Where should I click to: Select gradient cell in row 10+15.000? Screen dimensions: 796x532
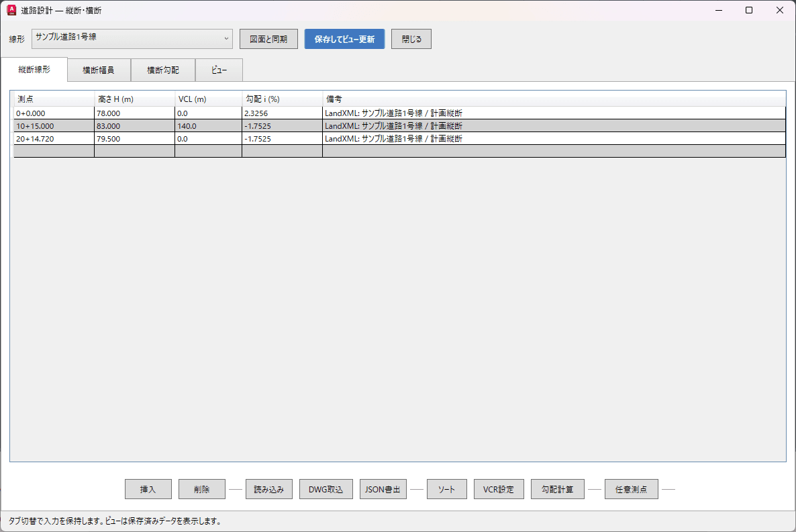point(283,126)
